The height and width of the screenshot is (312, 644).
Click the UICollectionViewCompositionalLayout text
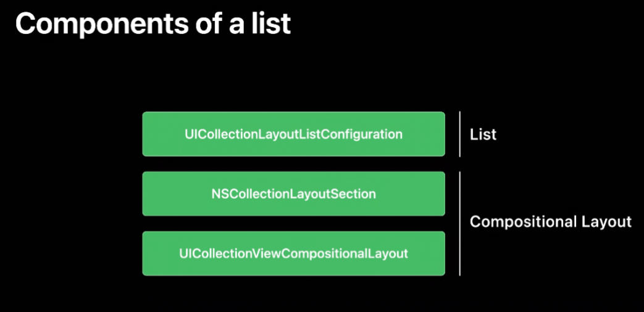293,253
